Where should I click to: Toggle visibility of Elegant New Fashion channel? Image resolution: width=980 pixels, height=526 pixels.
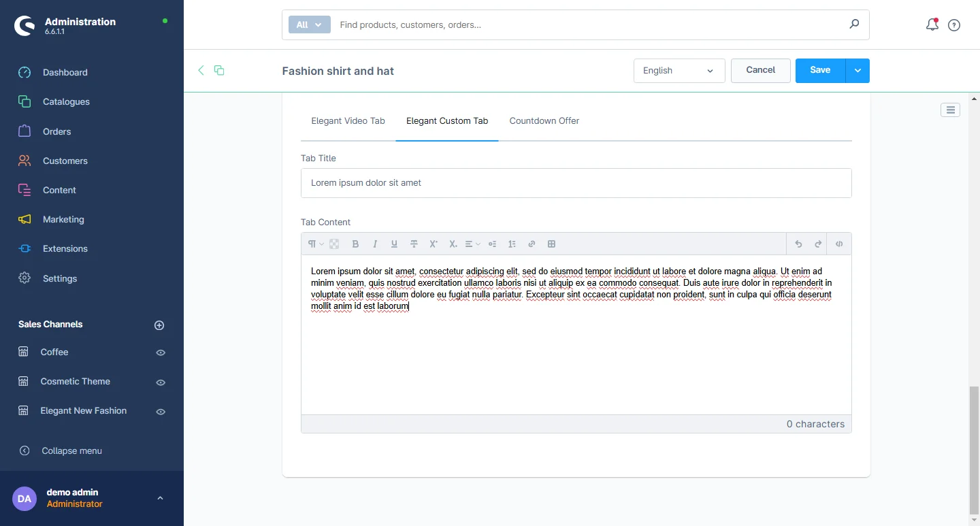click(161, 412)
